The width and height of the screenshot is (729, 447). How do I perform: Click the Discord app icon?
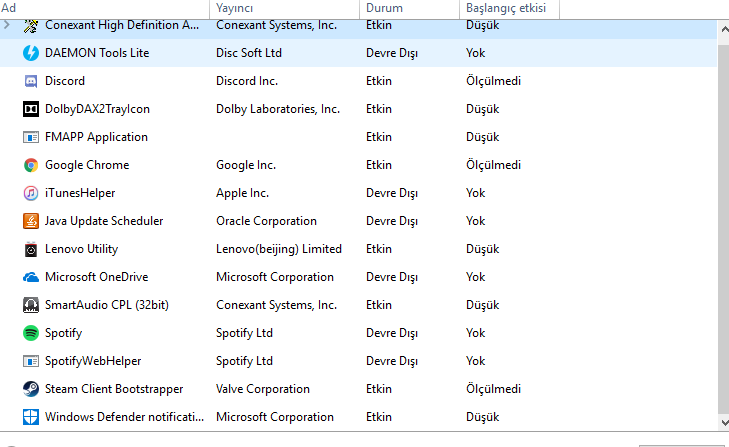tap(30, 81)
